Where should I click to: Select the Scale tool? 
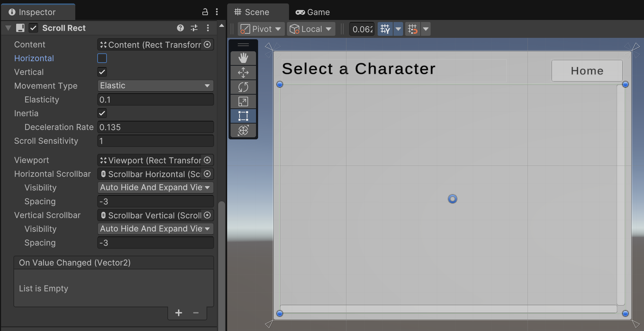243,102
